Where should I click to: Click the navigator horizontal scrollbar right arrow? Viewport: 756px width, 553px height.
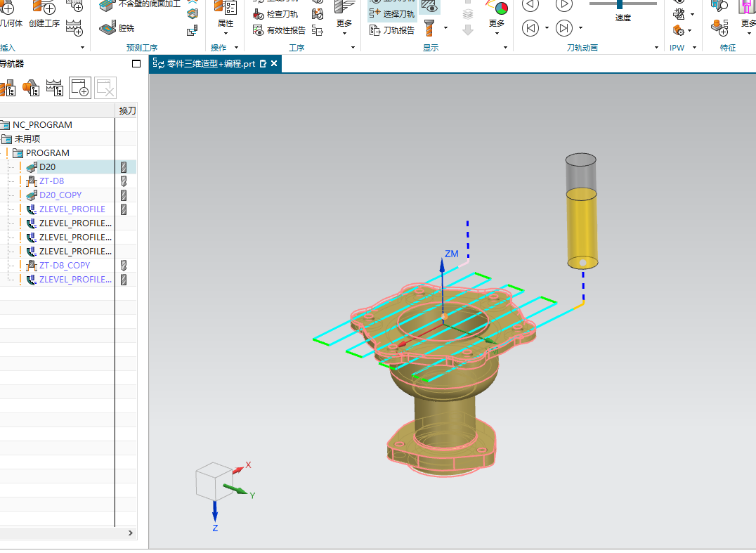click(130, 533)
